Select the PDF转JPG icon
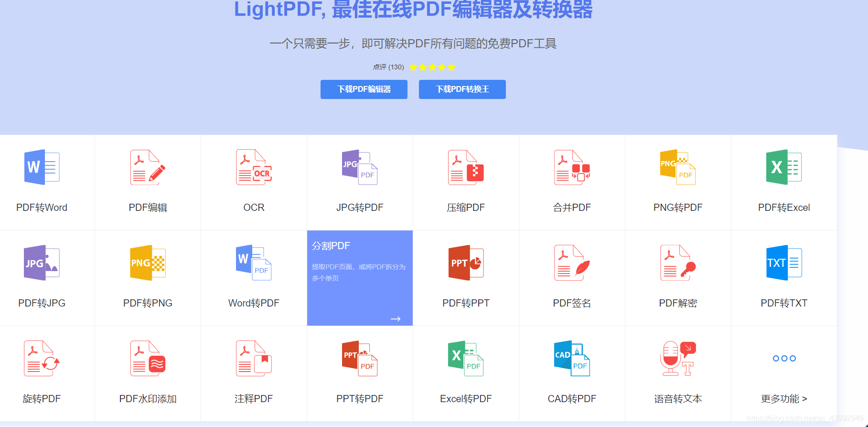 (42, 263)
